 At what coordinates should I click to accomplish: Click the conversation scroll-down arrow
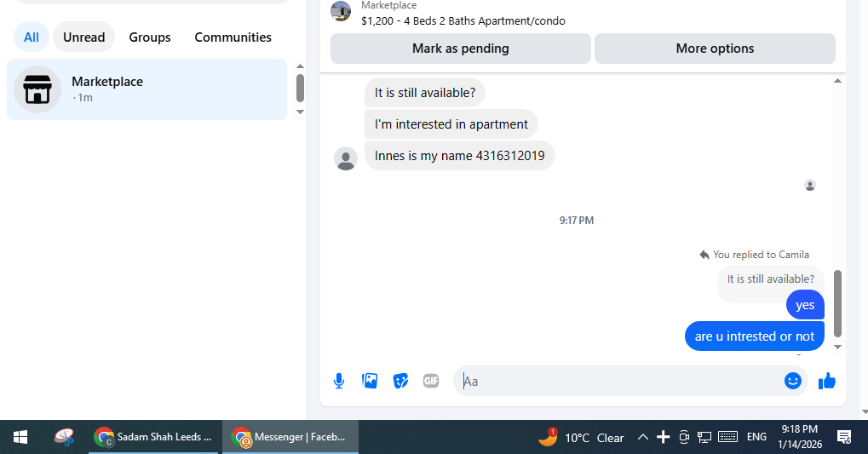[837, 348]
